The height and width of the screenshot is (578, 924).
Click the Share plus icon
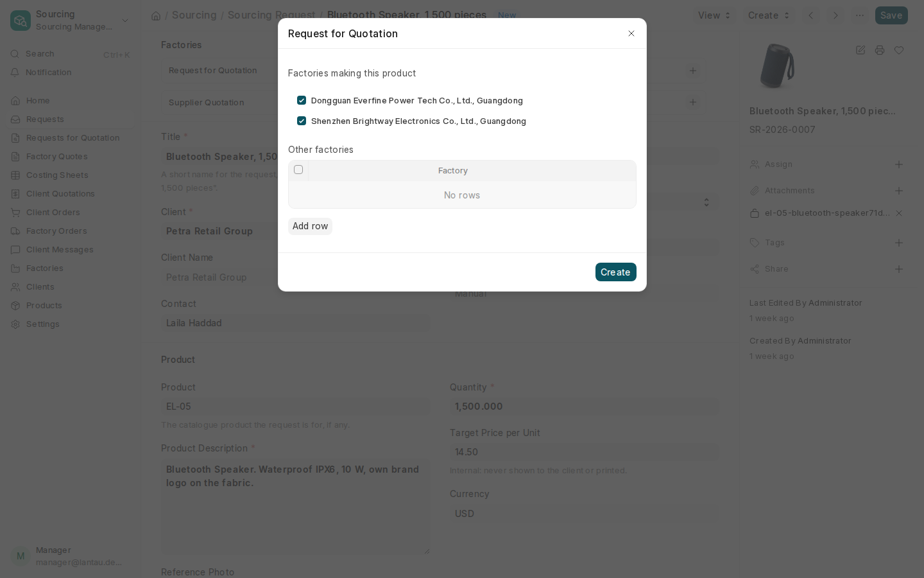click(x=899, y=269)
